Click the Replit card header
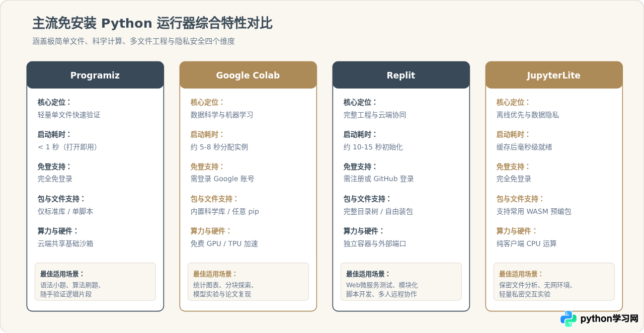Screen dimensions: 644x333 (401, 75)
